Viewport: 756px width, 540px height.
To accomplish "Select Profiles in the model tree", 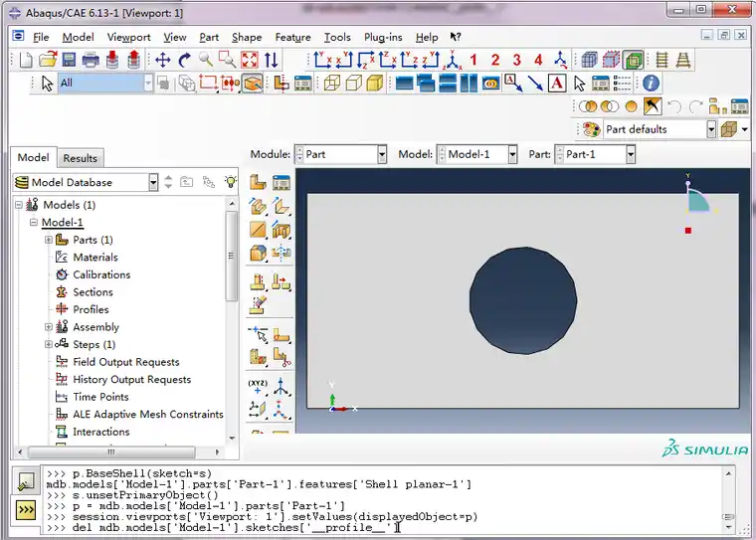I will 91,309.
